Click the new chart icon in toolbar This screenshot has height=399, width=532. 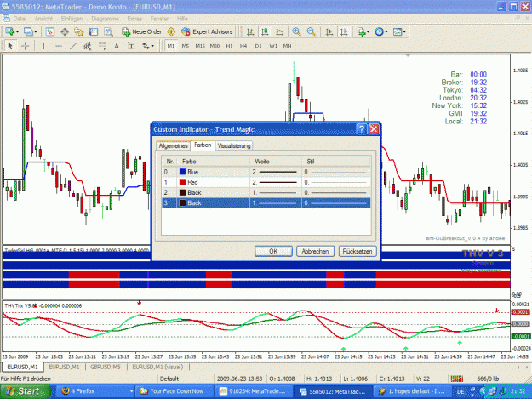[x=9, y=31]
